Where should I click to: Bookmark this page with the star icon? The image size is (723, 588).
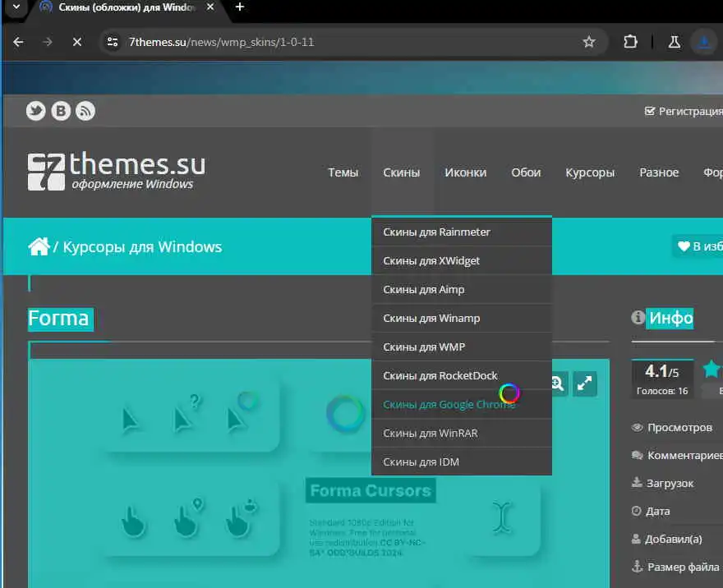[x=589, y=43]
